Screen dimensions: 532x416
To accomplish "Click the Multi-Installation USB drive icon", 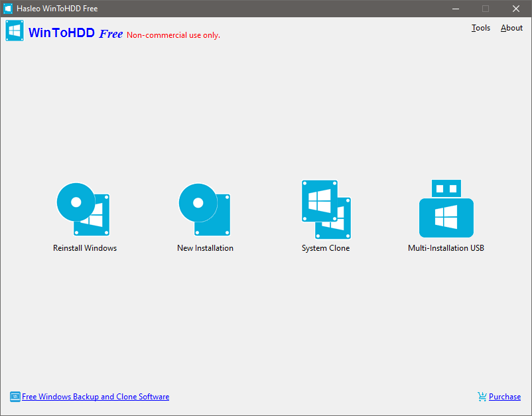I will (446, 208).
